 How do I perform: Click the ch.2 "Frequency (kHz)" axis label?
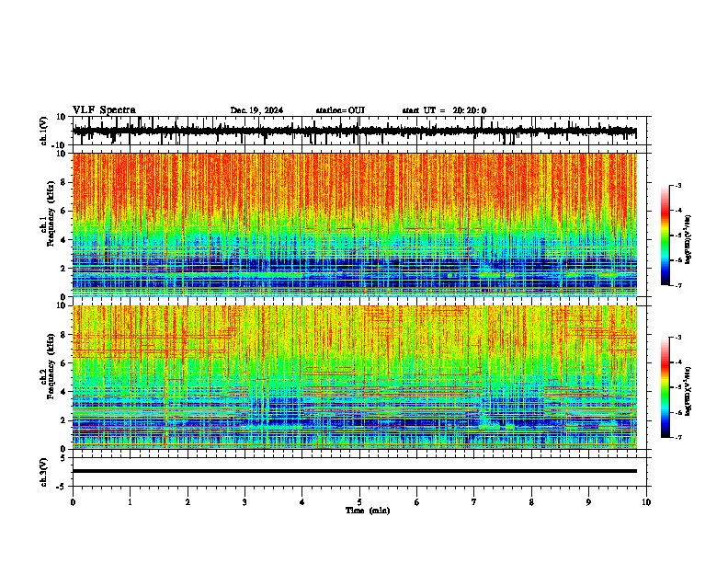click(51, 366)
